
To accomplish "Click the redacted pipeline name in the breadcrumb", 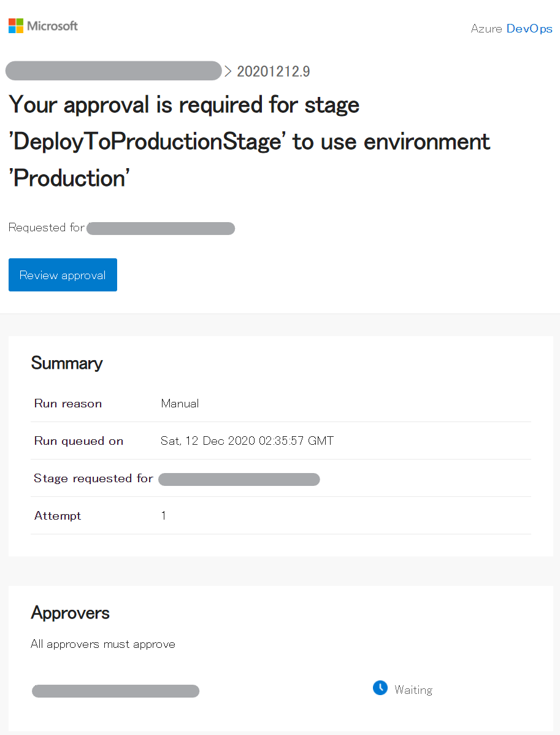I will tap(113, 71).
